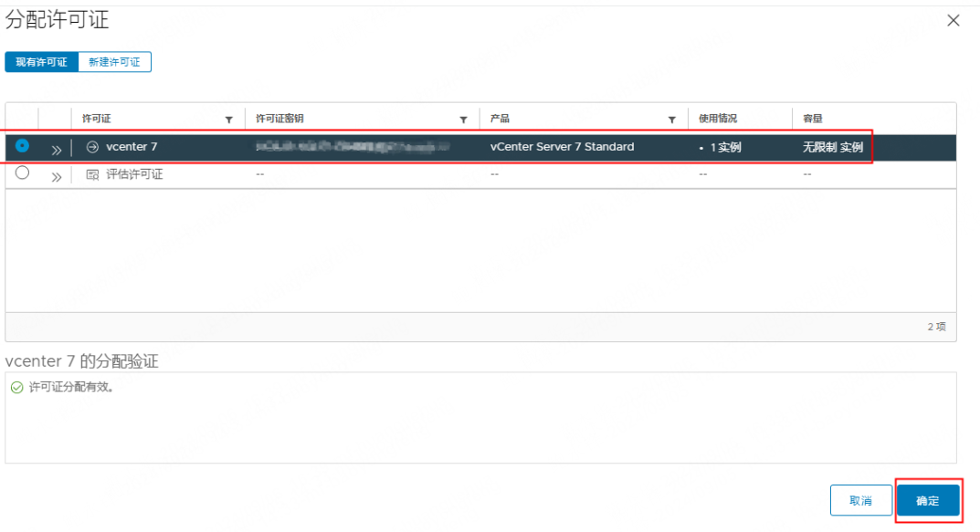Viewport: 980px width, 532px height.
Task: Click the blurred license key cell
Action: coord(353,147)
